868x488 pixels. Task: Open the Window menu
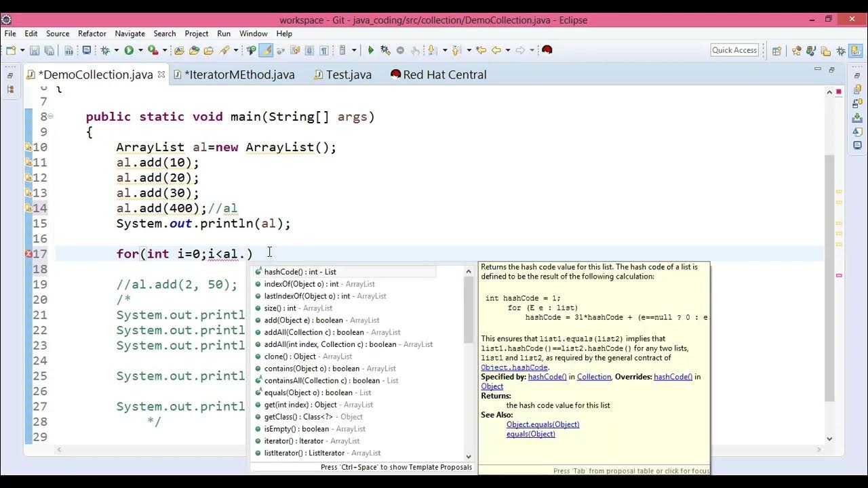[253, 33]
